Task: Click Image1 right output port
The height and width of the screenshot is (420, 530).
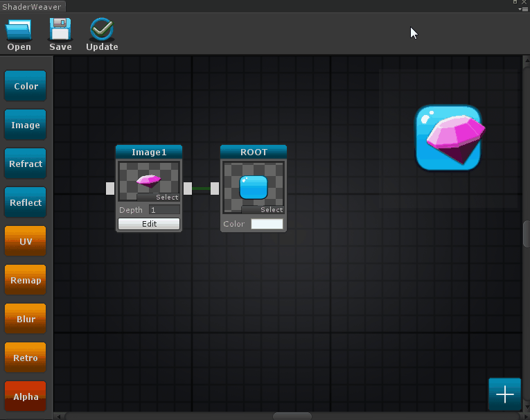Action: coord(188,189)
